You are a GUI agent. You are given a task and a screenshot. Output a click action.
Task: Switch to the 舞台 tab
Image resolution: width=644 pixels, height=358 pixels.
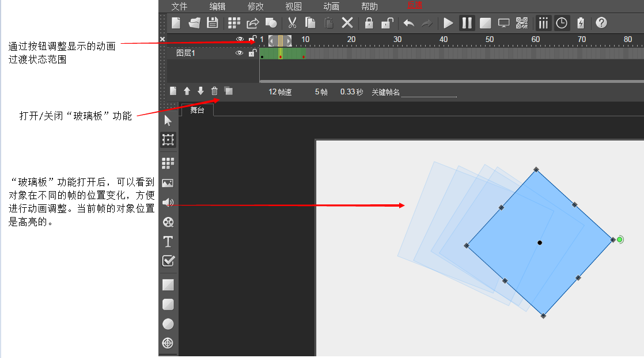[x=197, y=110]
